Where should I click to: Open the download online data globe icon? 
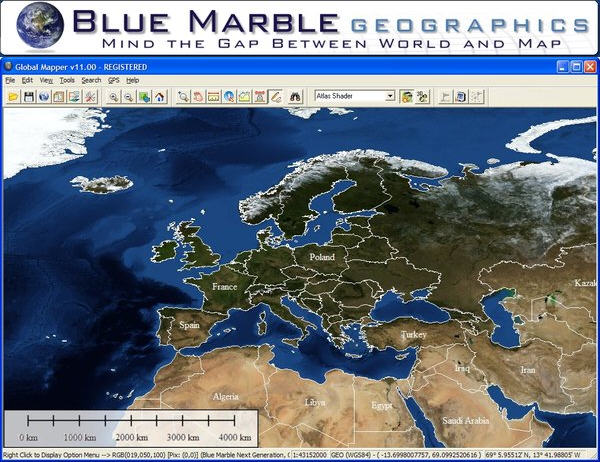(44, 96)
